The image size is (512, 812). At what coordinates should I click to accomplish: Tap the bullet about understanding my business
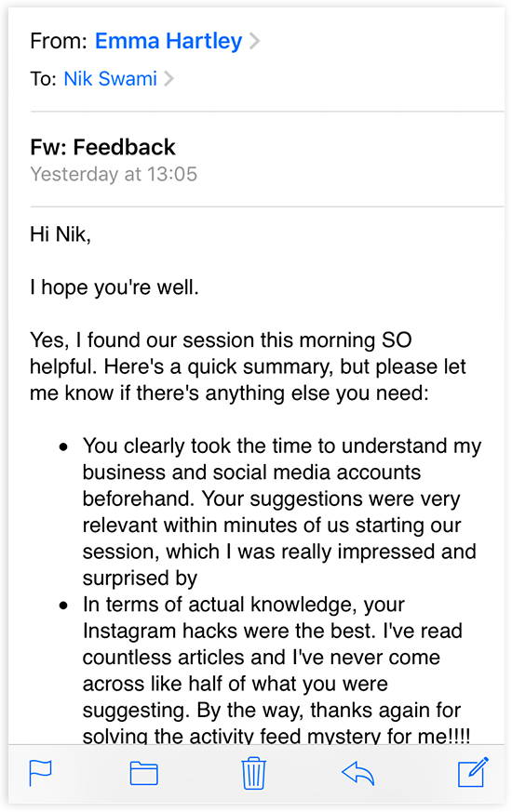(282, 512)
